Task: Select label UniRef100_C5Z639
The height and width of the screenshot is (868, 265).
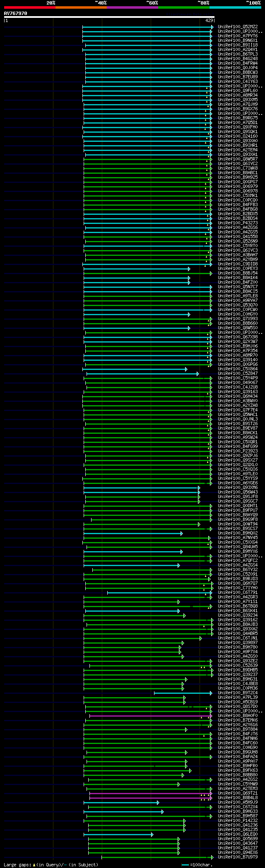Action: point(238,666)
